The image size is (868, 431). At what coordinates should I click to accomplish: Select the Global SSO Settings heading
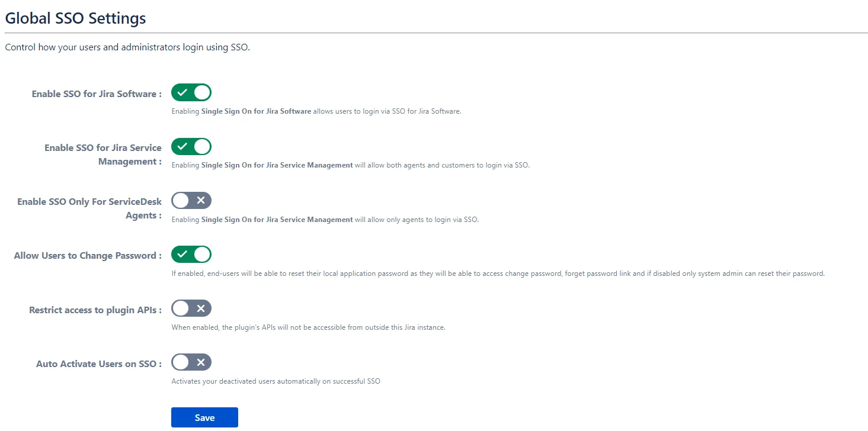pos(76,18)
